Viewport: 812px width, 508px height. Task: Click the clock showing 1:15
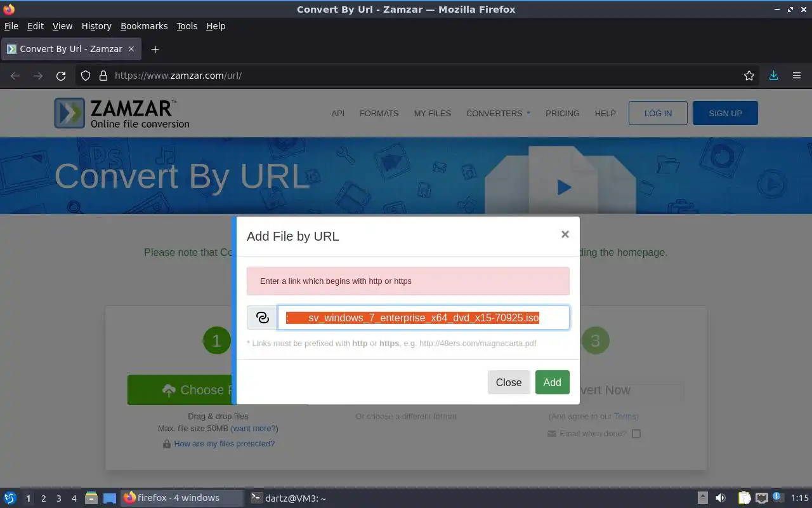[x=799, y=498]
